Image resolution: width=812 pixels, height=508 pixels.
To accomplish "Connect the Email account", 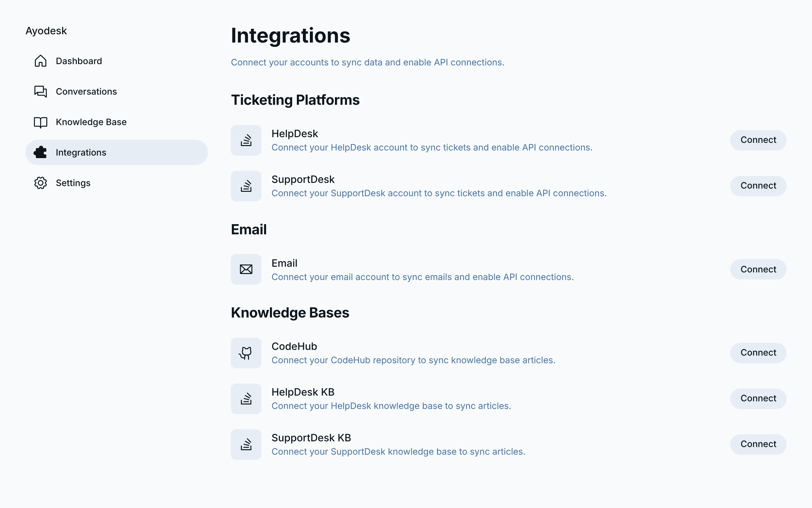I will coord(758,269).
